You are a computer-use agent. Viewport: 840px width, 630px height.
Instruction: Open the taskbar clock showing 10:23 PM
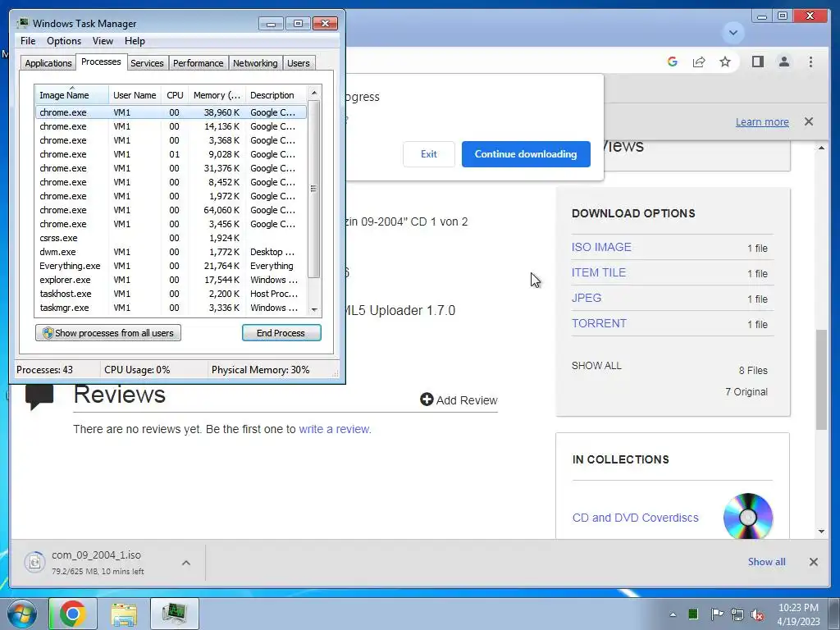pos(798,614)
